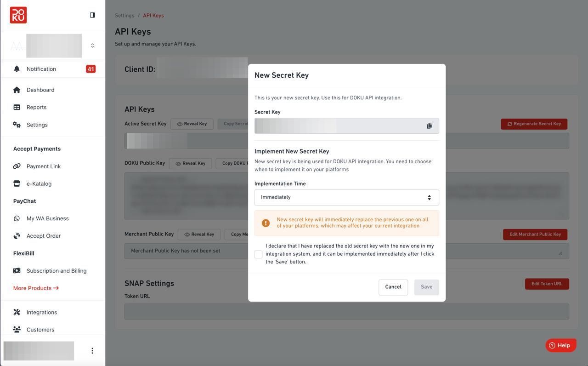Click the Reports table icon
The width and height of the screenshot is (588, 366).
pyautogui.click(x=17, y=107)
